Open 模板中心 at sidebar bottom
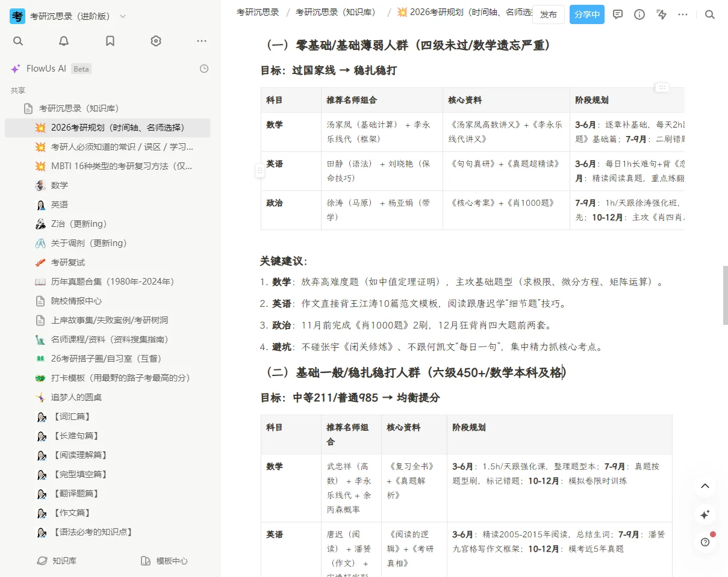This screenshot has height=577, width=728. pos(164,561)
